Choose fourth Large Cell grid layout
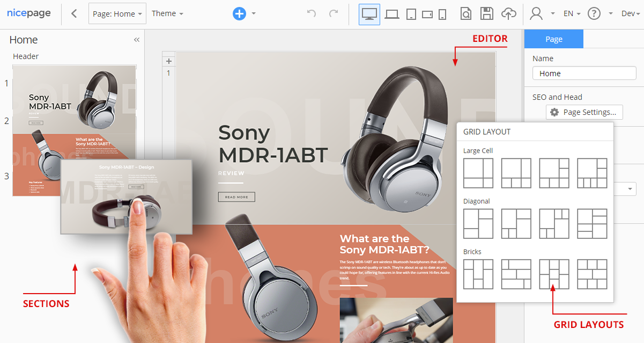 pyautogui.click(x=592, y=173)
